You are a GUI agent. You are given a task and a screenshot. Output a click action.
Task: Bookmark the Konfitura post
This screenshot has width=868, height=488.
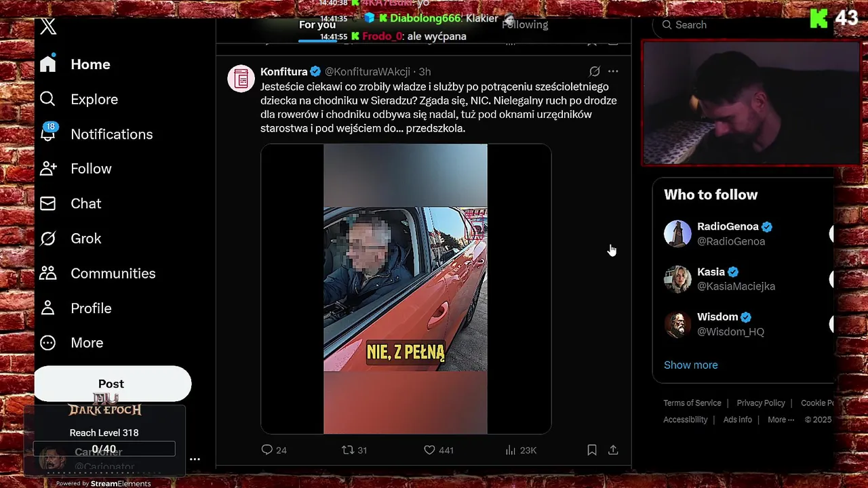(592, 450)
